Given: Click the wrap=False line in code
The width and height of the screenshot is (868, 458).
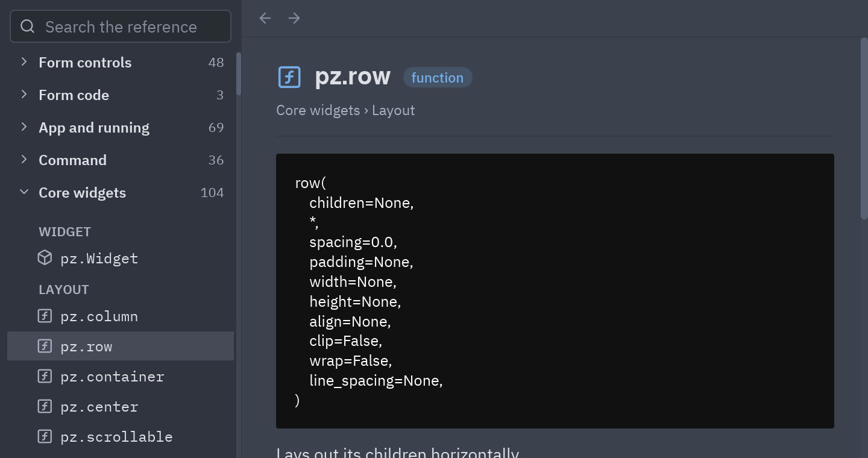Looking at the screenshot, I should point(351,361).
